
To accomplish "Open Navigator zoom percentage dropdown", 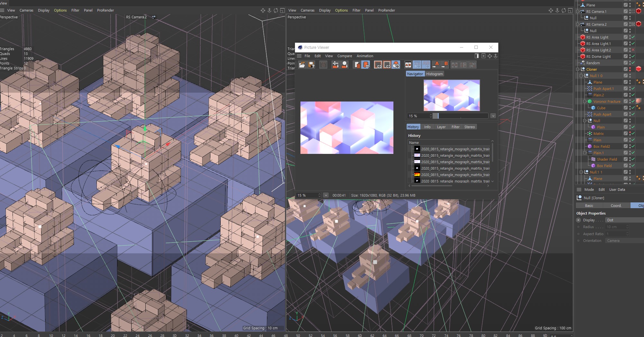I will pos(493,116).
